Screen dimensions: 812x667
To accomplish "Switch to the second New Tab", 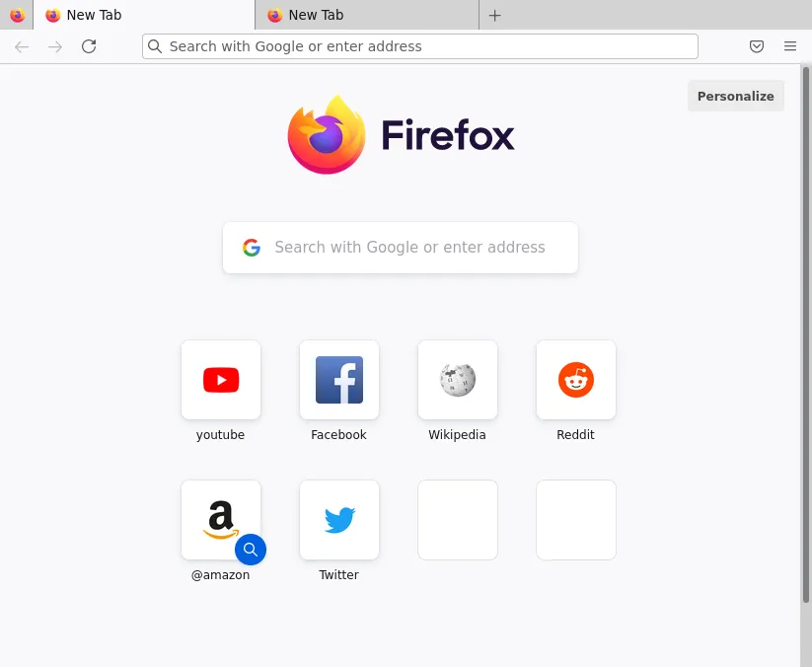I will (365, 15).
